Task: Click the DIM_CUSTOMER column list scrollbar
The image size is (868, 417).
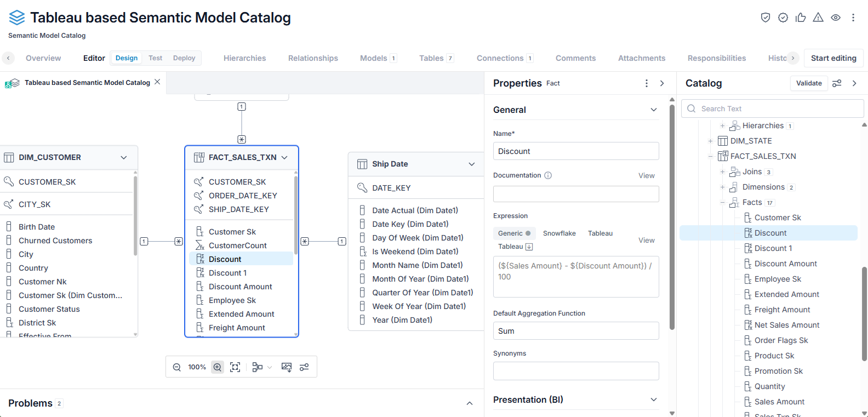Action: (135, 215)
